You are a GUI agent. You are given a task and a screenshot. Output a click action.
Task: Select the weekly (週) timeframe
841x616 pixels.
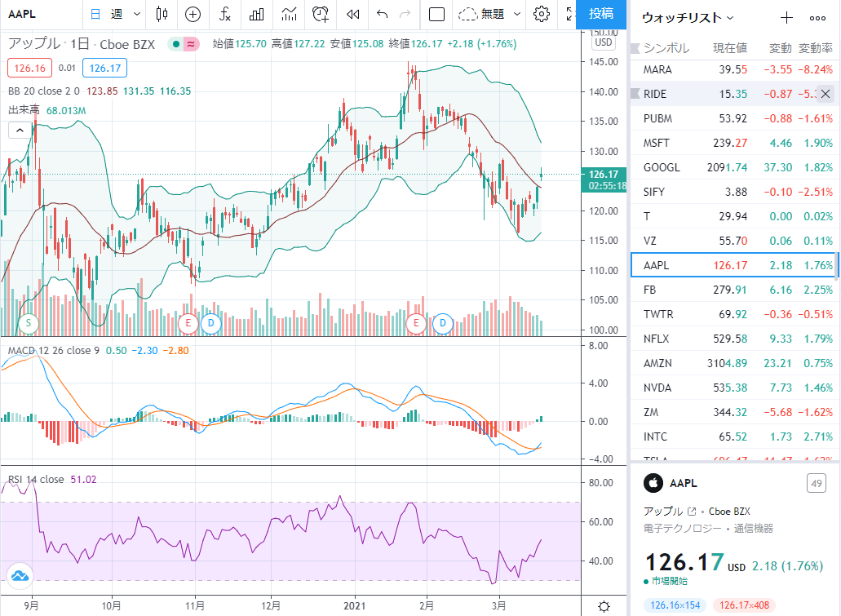(x=117, y=14)
